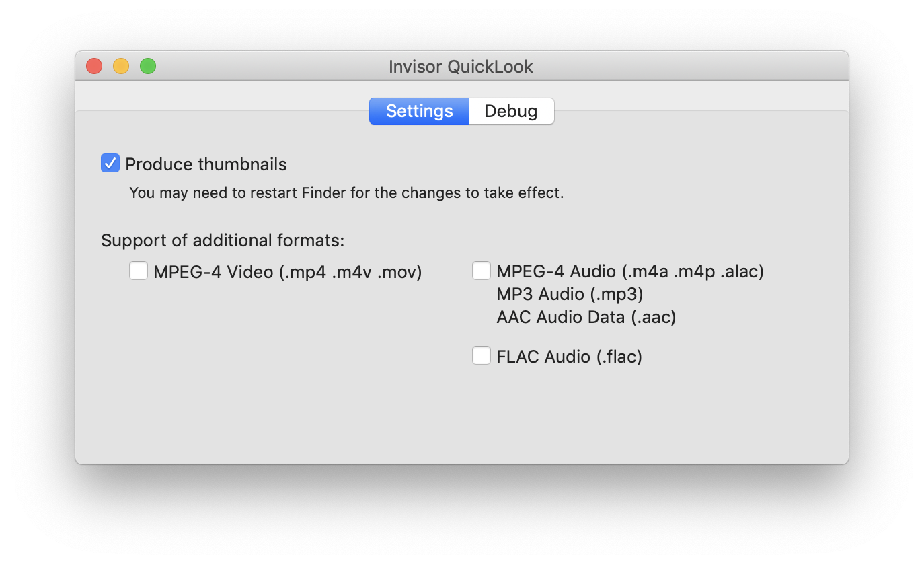924x564 pixels.
Task: Zoom the window using the green button
Action: [148, 66]
